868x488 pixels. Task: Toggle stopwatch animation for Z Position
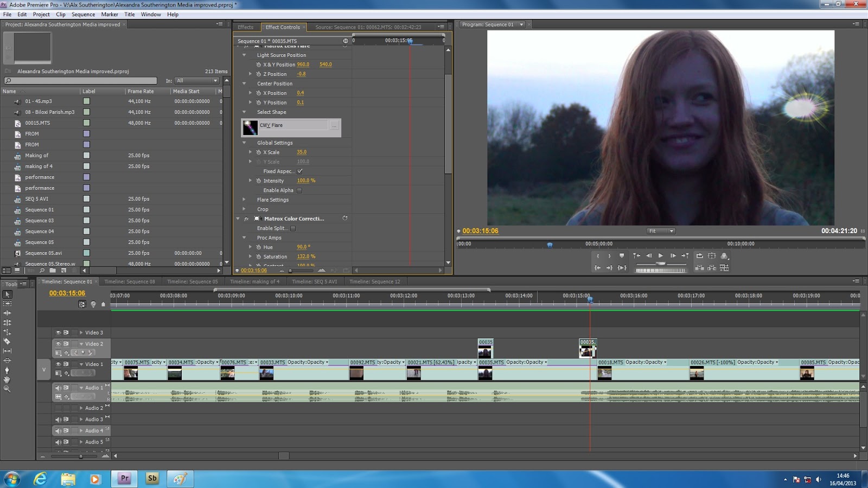[x=259, y=74]
